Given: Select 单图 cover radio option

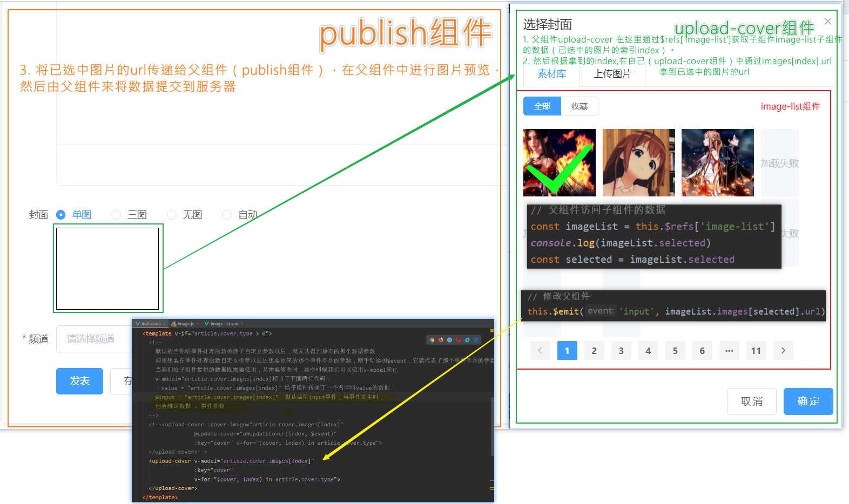Looking at the screenshot, I should click(x=74, y=215).
